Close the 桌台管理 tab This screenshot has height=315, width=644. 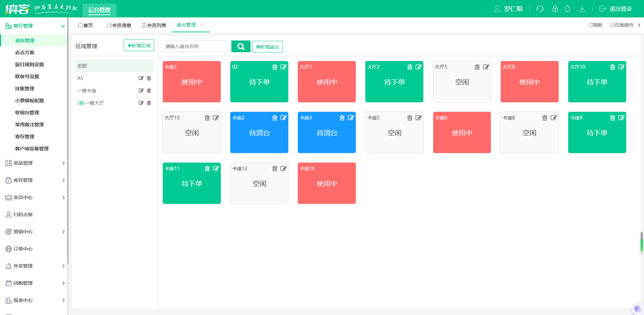click(202, 25)
